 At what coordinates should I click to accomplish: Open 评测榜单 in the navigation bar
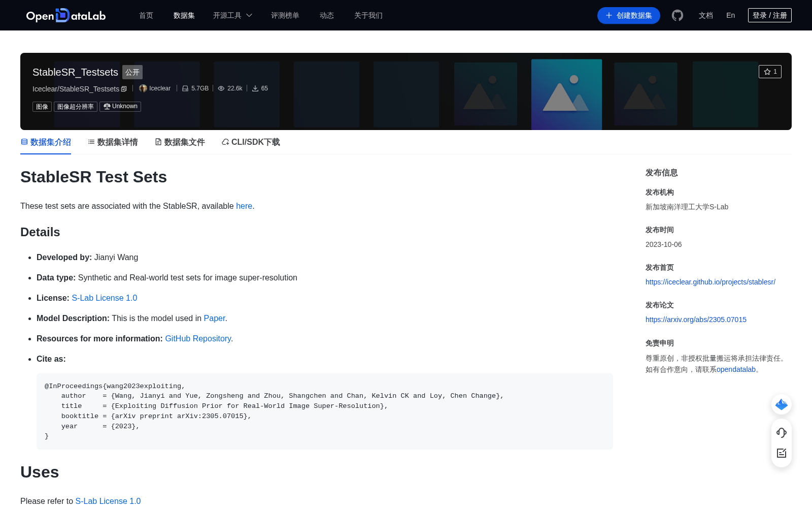tap(285, 15)
